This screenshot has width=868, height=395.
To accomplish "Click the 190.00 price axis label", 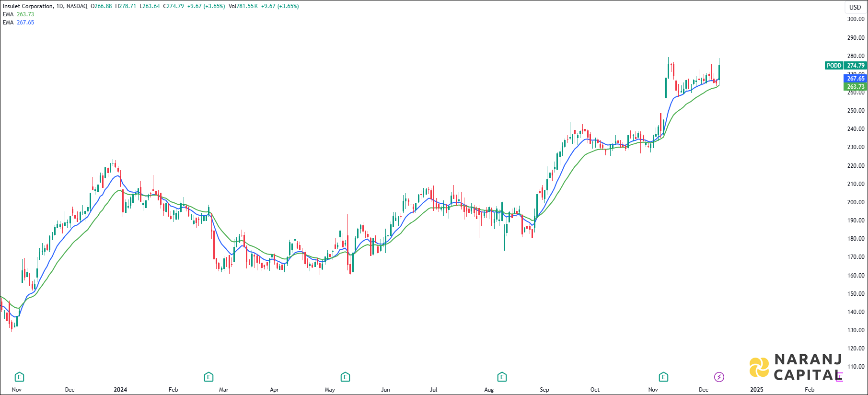I will coord(856,221).
